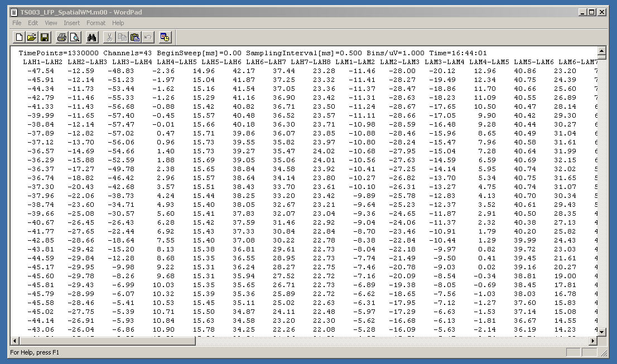Maximize the WordPad window
The image size is (617, 364).
coord(592,12)
